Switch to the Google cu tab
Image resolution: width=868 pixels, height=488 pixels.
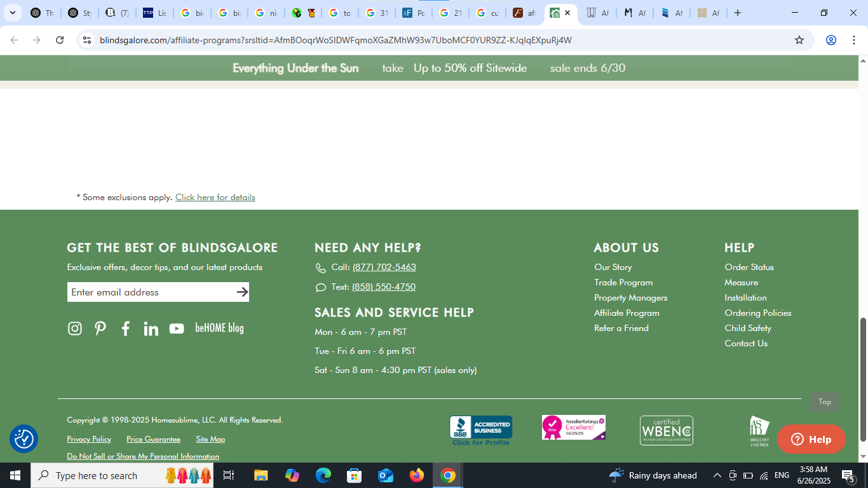point(487,13)
